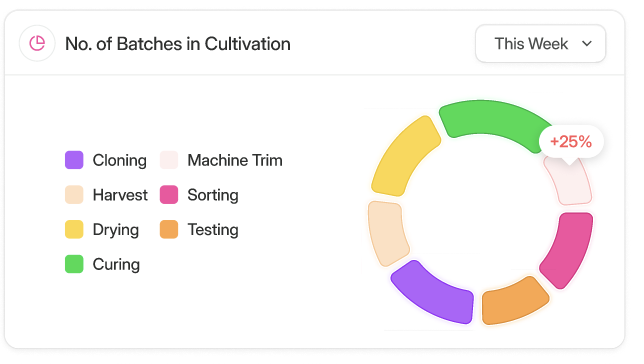Open the This Week dropdown

point(540,44)
